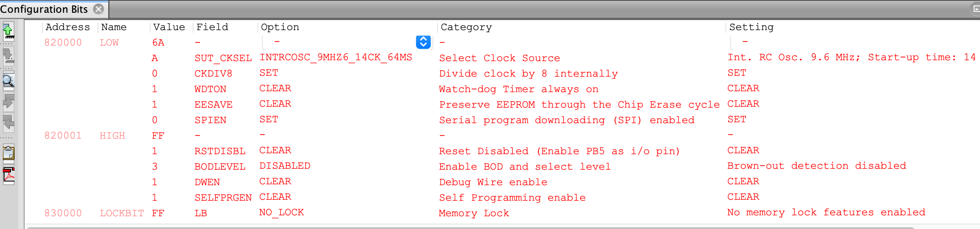Select the INTRCOSC_9MHZ6_14CK_64MS option cell
This screenshot has width=980, height=229.
point(336,57)
